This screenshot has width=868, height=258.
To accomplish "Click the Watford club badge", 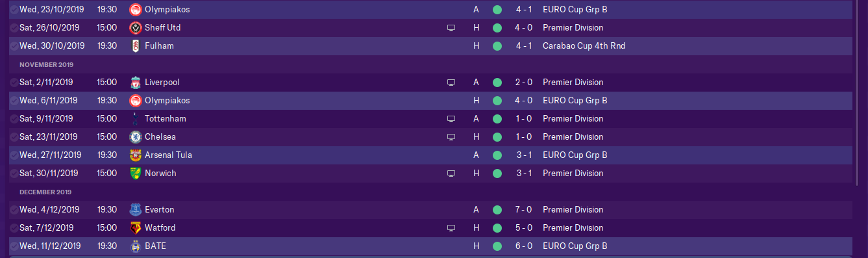I will pos(135,228).
